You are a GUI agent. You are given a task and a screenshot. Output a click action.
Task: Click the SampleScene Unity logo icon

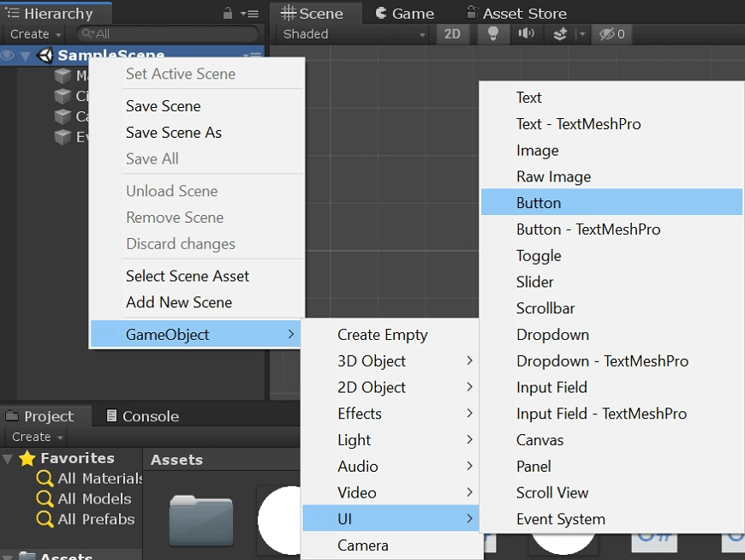point(45,55)
